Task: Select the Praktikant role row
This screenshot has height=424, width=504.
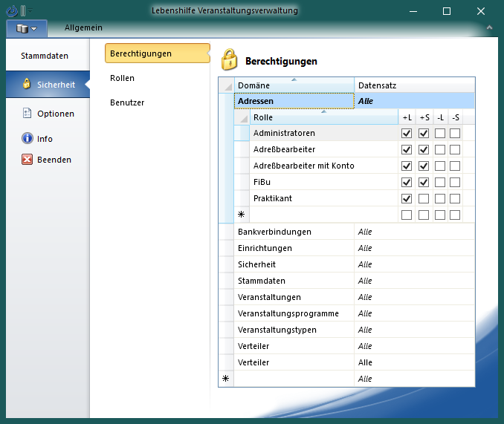Action: 324,198
